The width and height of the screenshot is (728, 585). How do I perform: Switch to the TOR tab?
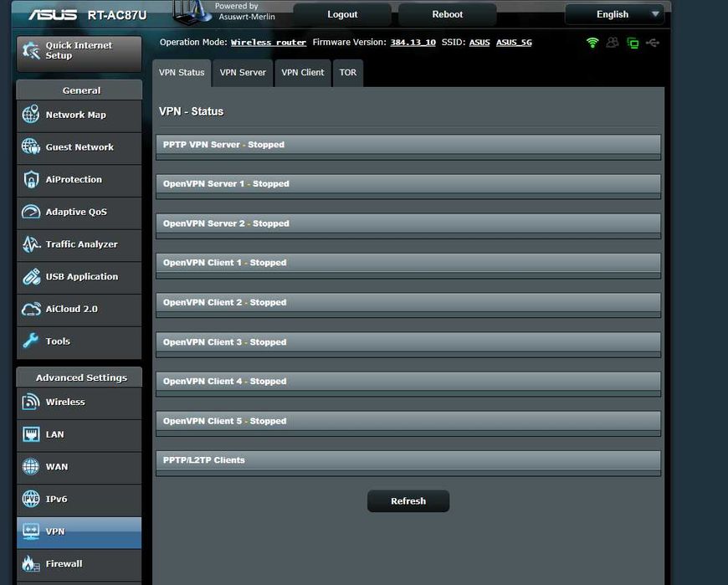point(348,73)
